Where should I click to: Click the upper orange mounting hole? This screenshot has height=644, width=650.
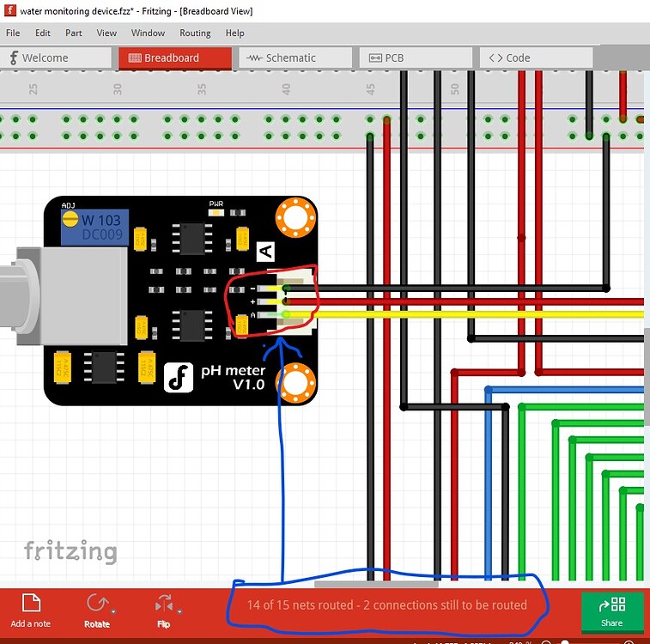coord(295,217)
